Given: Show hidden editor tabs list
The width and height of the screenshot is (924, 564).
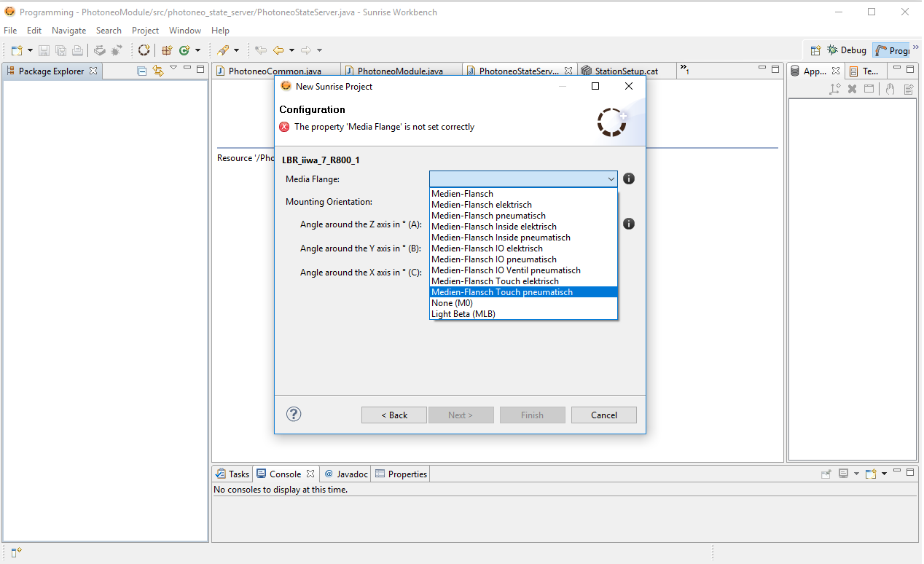Looking at the screenshot, I should (x=684, y=69).
